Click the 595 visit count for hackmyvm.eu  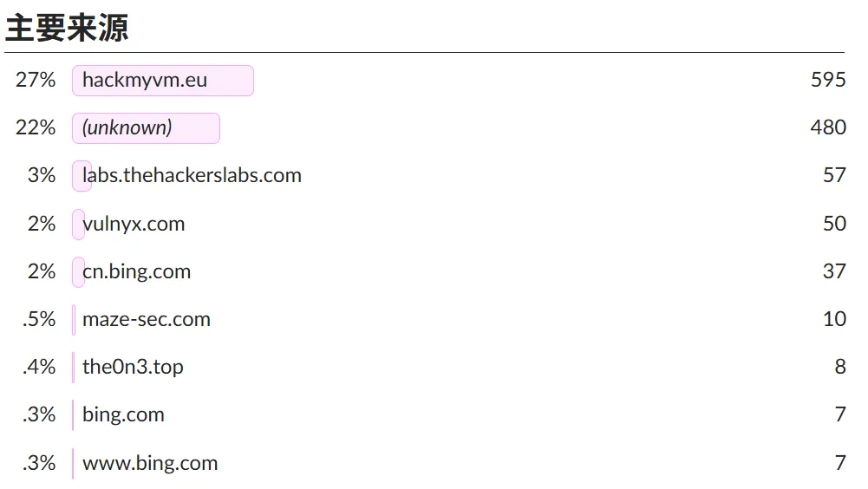828,81
